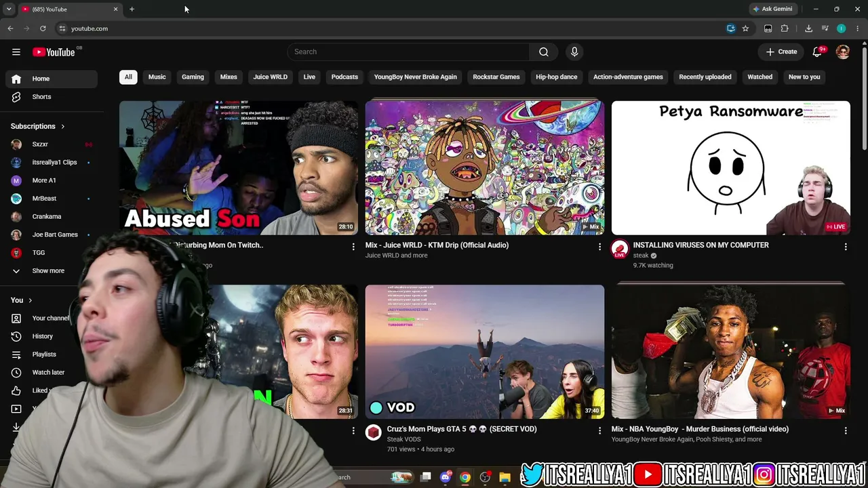Go to Home in sidebar

(52, 79)
